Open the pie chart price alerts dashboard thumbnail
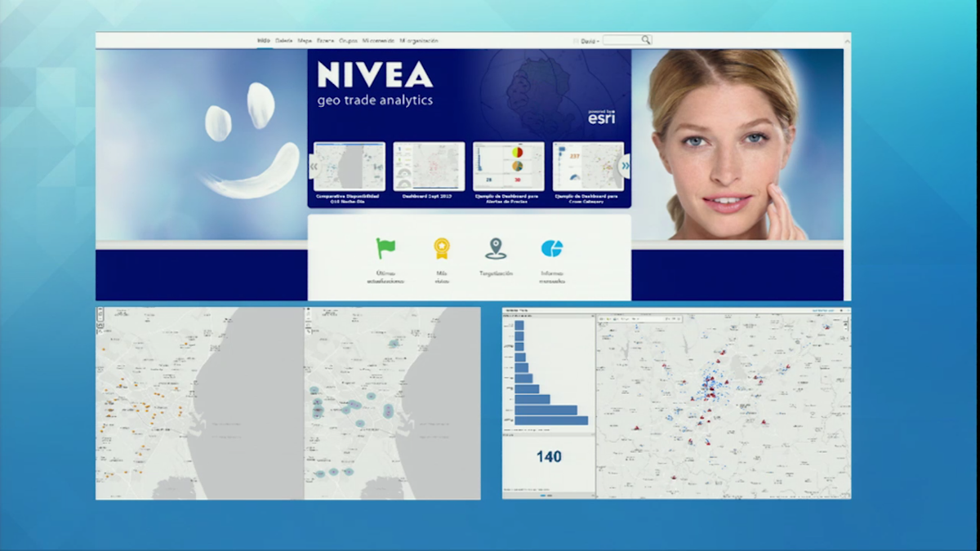The image size is (980, 551). point(508,167)
